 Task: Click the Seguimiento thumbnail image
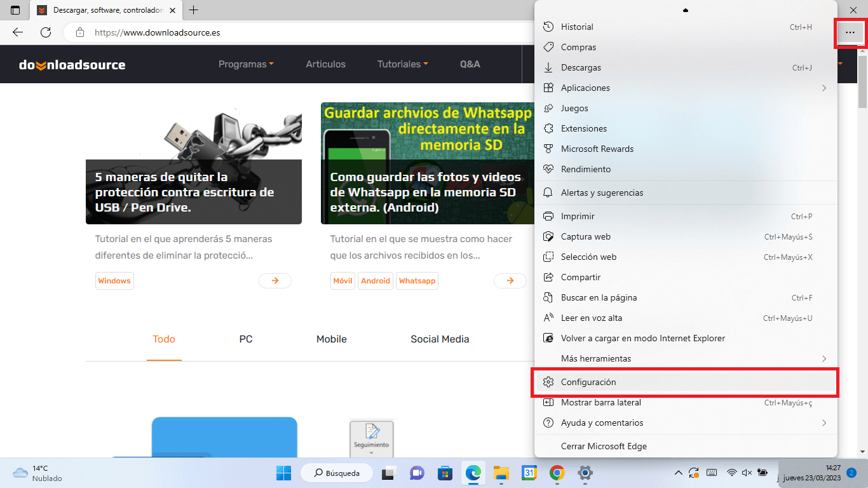[x=372, y=438]
